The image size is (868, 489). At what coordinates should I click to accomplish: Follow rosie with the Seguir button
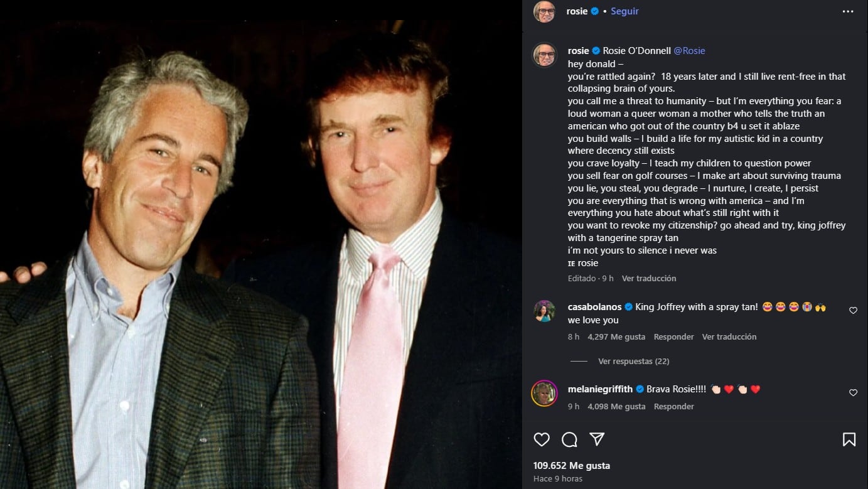(x=624, y=11)
